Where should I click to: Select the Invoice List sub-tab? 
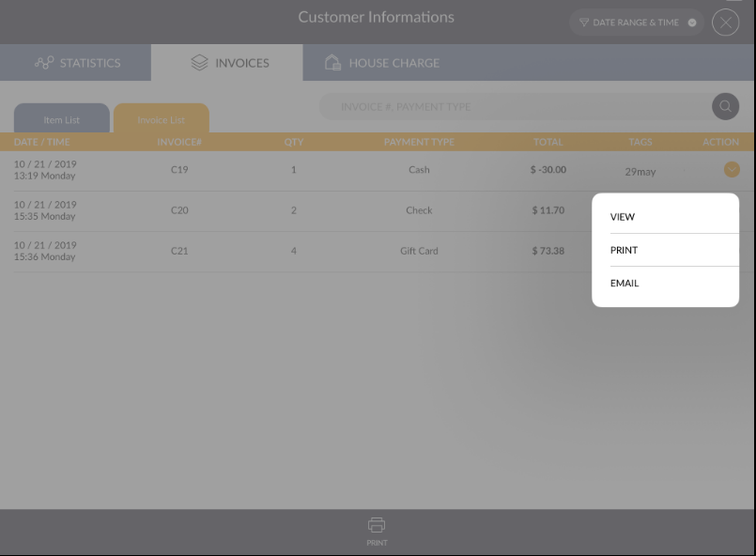point(162,119)
